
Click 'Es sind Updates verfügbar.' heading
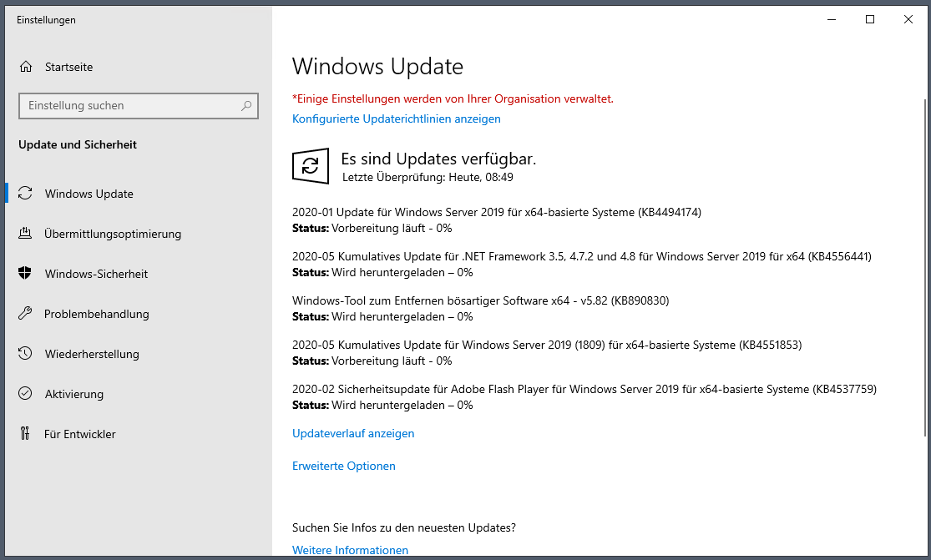coord(438,159)
